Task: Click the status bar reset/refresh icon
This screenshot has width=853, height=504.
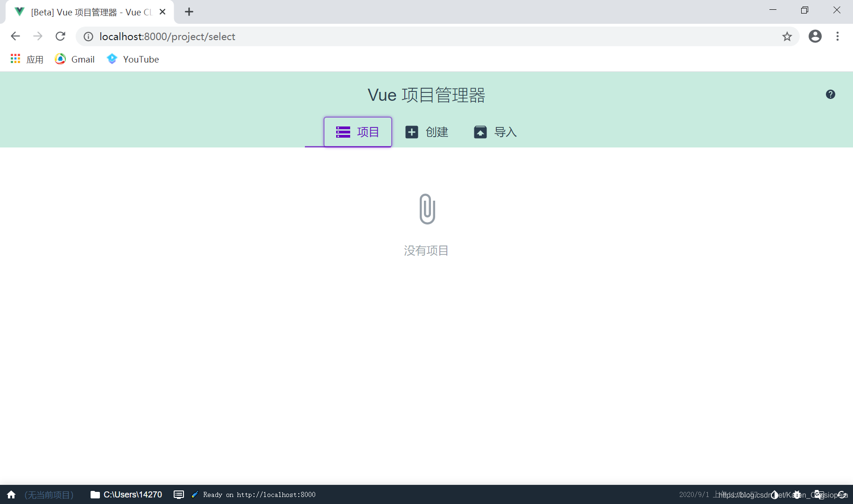Action: click(x=842, y=495)
